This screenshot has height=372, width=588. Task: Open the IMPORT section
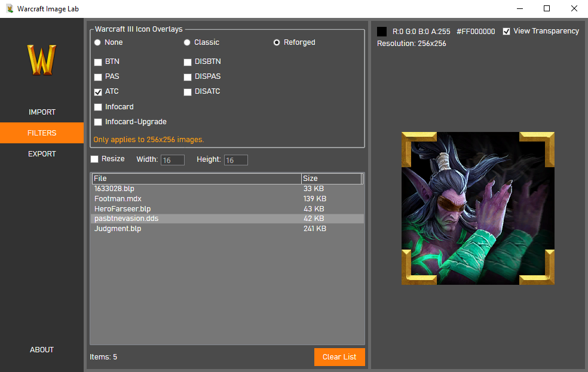(x=42, y=112)
